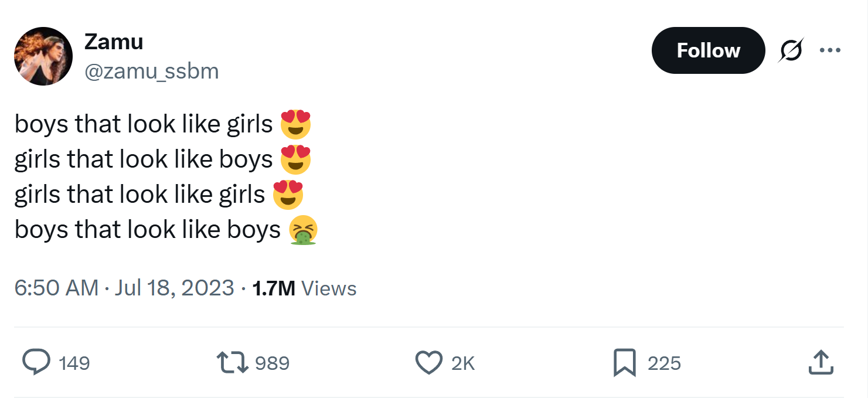This screenshot has width=868, height=398.
Task: Click the 225 bookmarks count
Action: tap(664, 363)
